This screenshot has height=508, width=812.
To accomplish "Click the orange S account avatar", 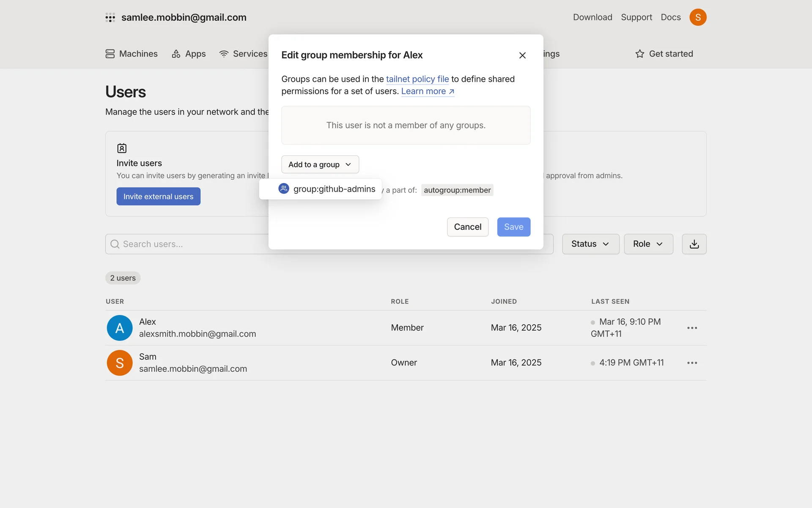I will (698, 17).
